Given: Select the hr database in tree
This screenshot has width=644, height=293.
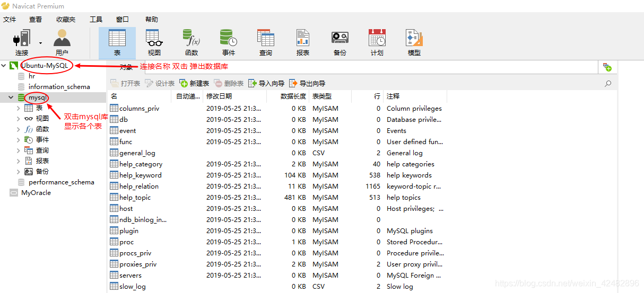Looking at the screenshot, I should pos(32,76).
